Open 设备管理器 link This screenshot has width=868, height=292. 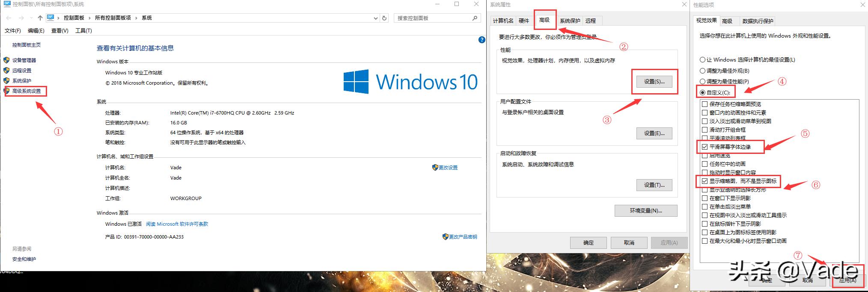[x=24, y=60]
